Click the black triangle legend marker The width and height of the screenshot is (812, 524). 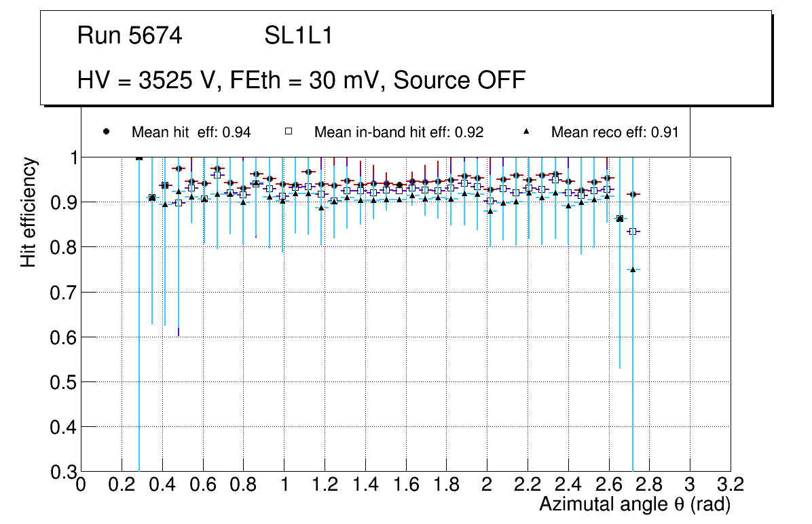click(526, 132)
